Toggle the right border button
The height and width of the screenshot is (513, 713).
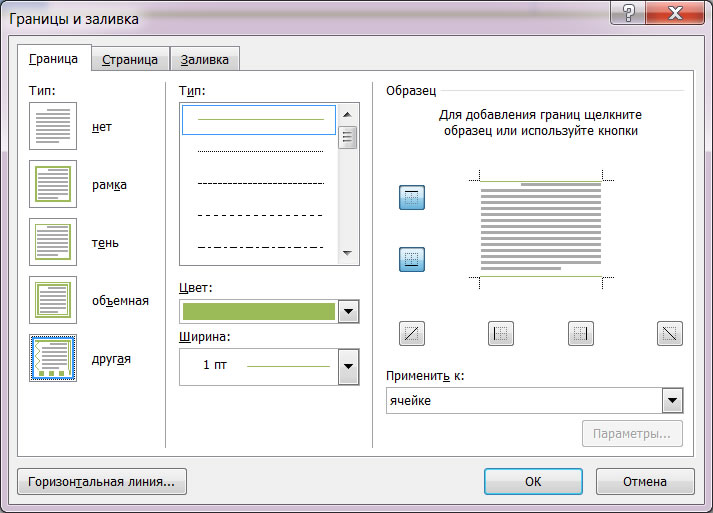click(x=581, y=333)
